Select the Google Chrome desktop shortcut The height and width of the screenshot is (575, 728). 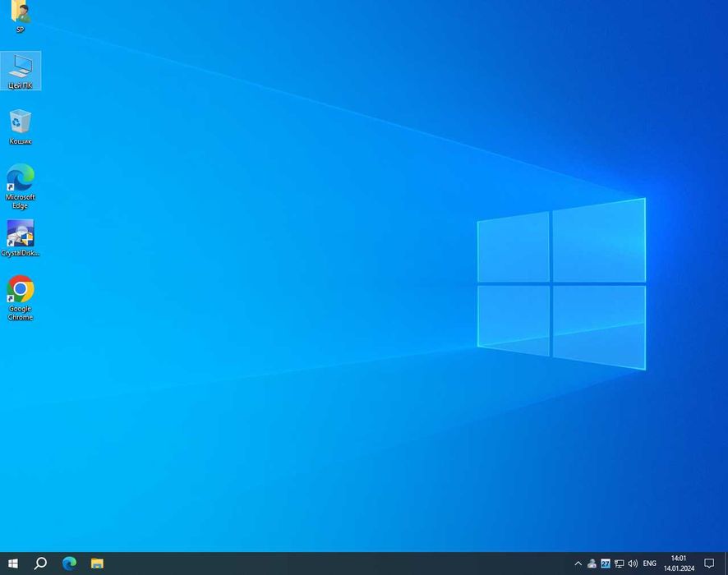[x=21, y=298]
